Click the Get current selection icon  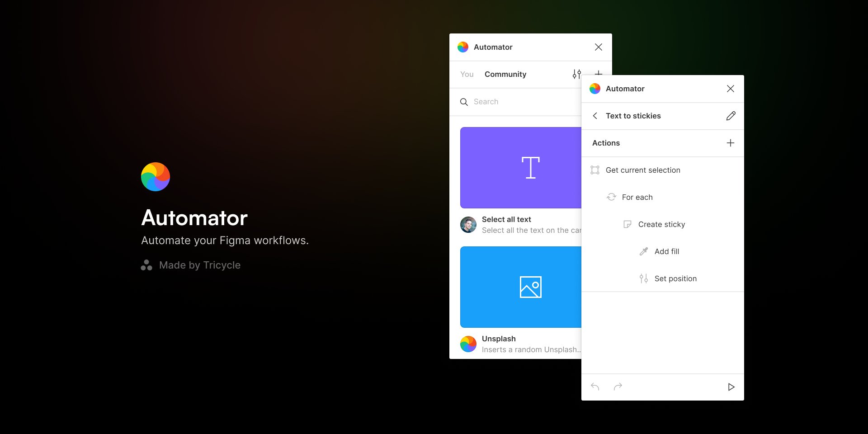[x=595, y=170]
